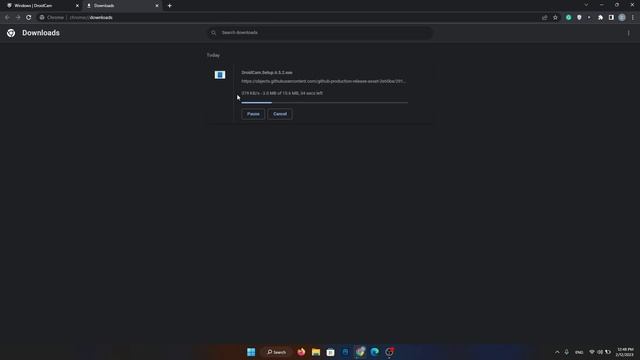Click the microphone icon in the system tray
Viewport: 640px width, 360px height.
click(567, 352)
